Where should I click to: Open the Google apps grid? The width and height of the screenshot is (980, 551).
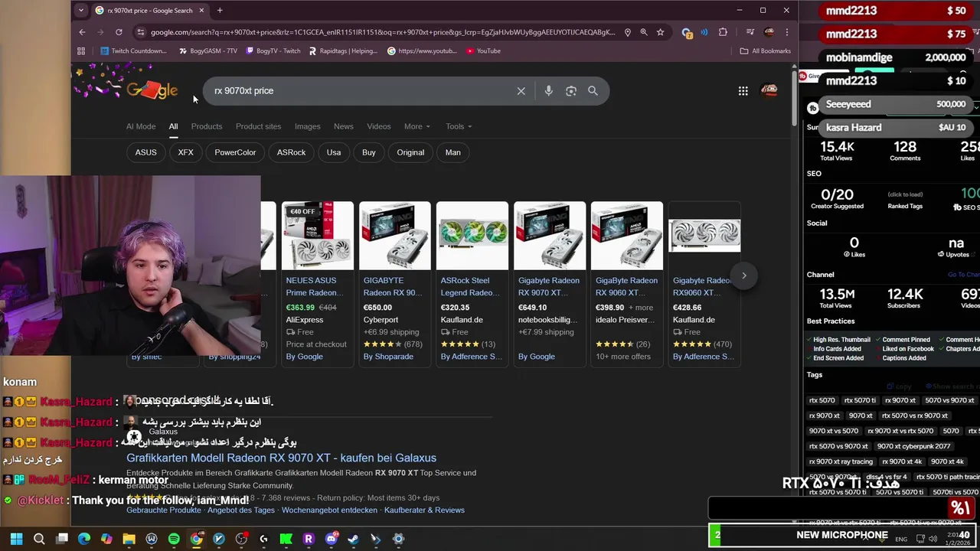point(743,91)
